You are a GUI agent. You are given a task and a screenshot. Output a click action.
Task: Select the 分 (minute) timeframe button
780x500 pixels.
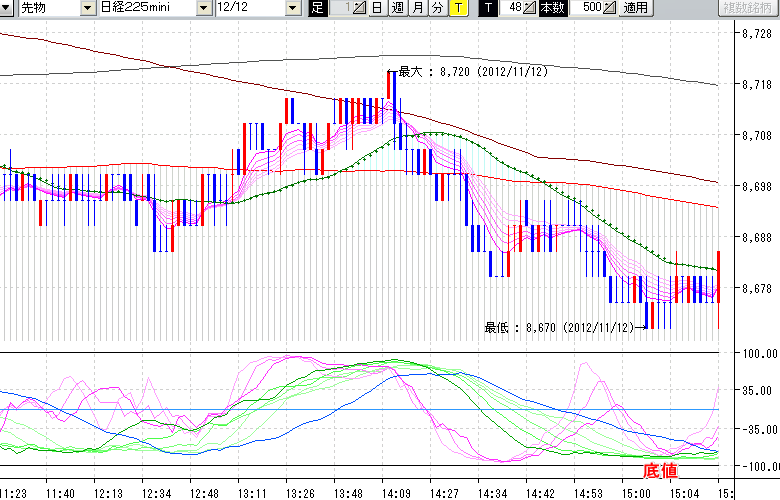437,8
